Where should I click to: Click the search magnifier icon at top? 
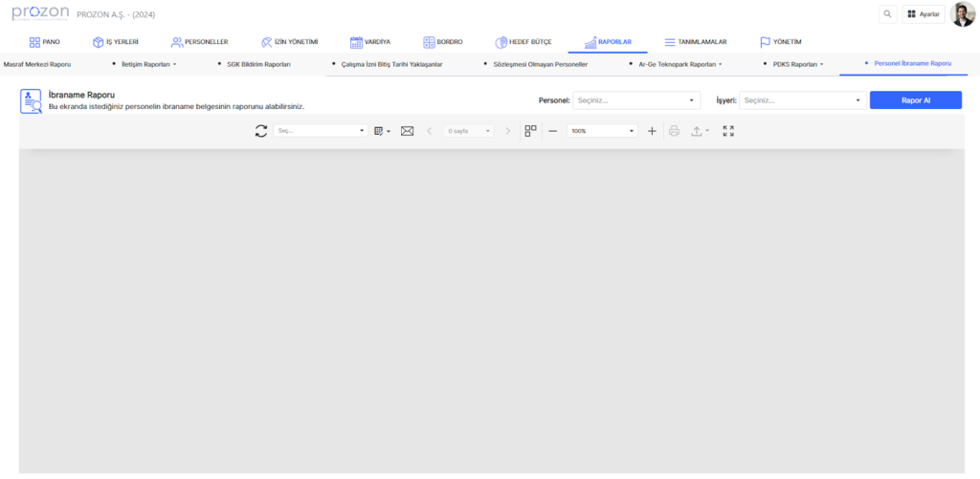click(x=888, y=14)
